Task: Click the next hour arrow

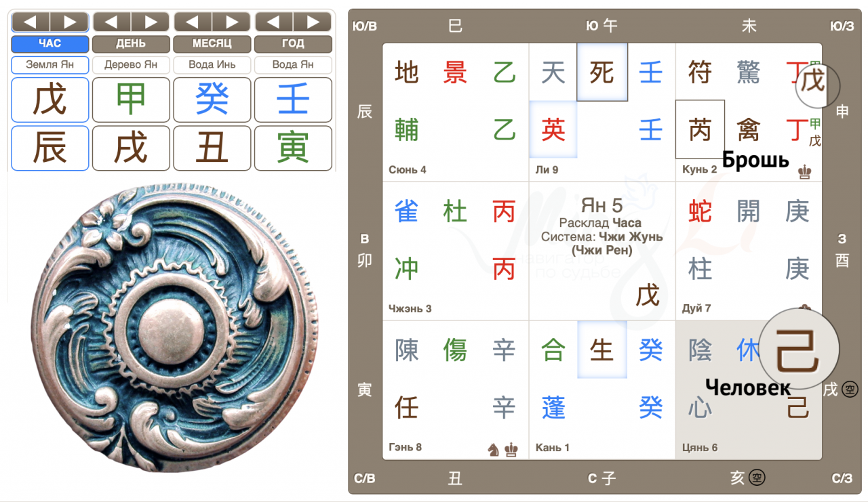Action: click(x=70, y=22)
